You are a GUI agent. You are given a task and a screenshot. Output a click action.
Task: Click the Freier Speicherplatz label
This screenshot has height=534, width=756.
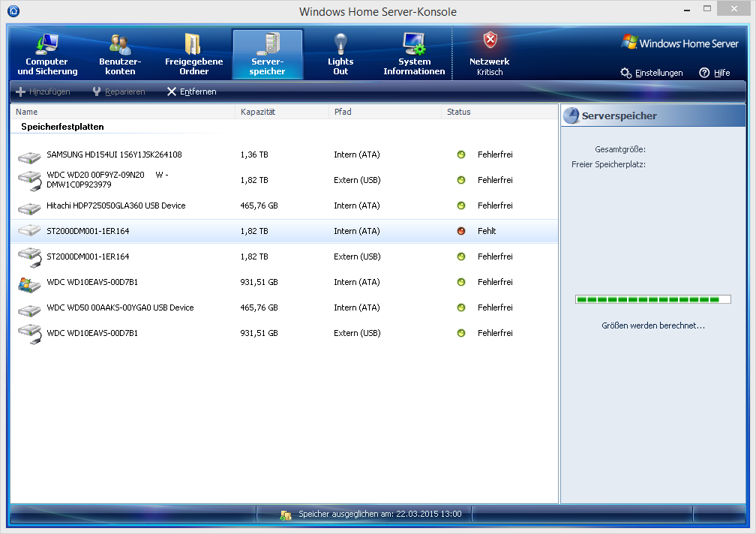[608, 164]
